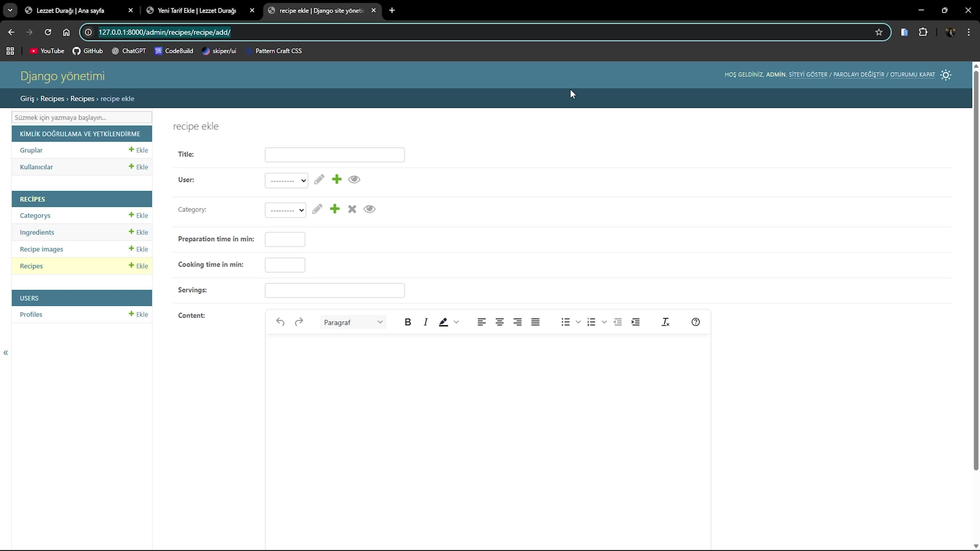Click the OTURUMU KAPAT link
The width and height of the screenshot is (980, 551).
(912, 74)
